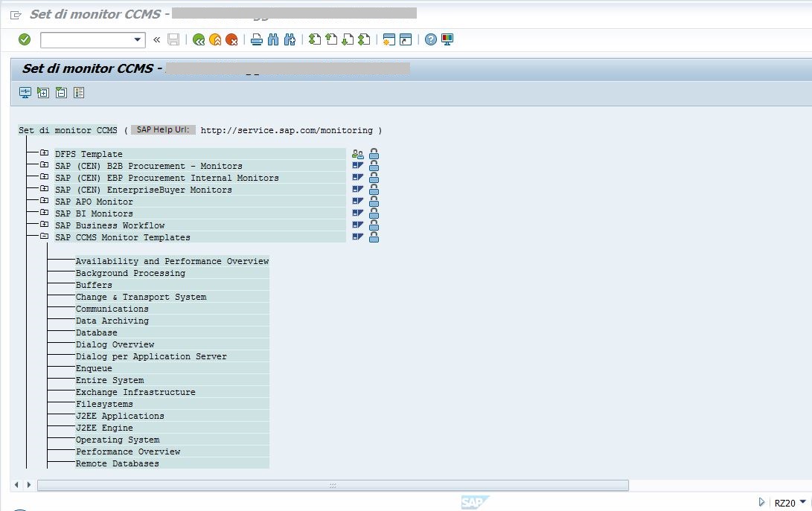Screen dimensions: 812x511
Task: Click the green Enter checkmark icon
Action: [x=25, y=39]
